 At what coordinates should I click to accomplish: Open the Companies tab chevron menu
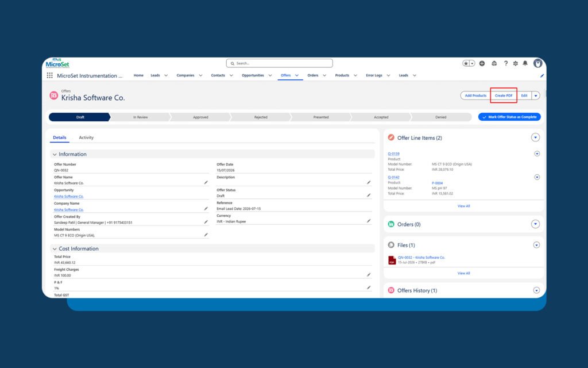coord(200,75)
